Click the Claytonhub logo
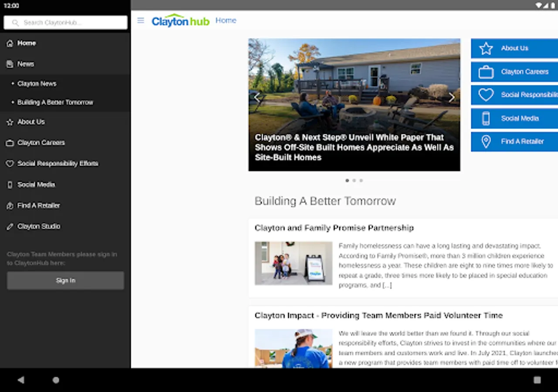558x392 pixels. click(180, 20)
